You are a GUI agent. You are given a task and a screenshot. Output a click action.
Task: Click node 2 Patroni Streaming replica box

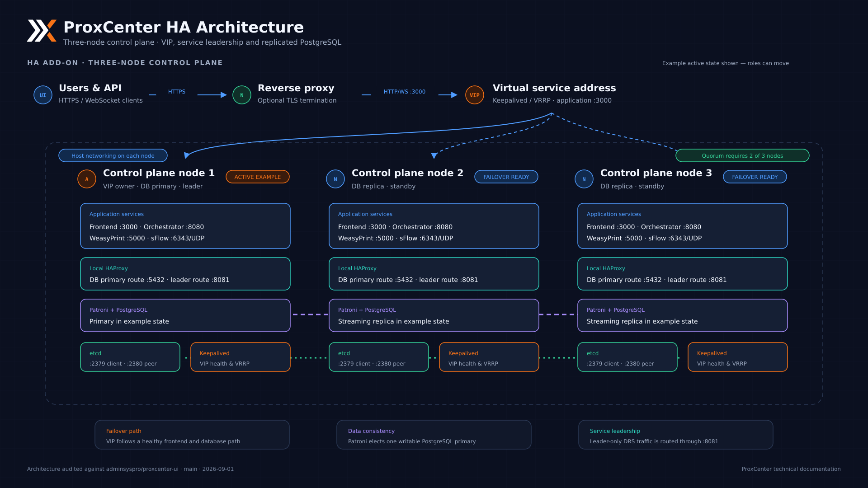(x=434, y=315)
